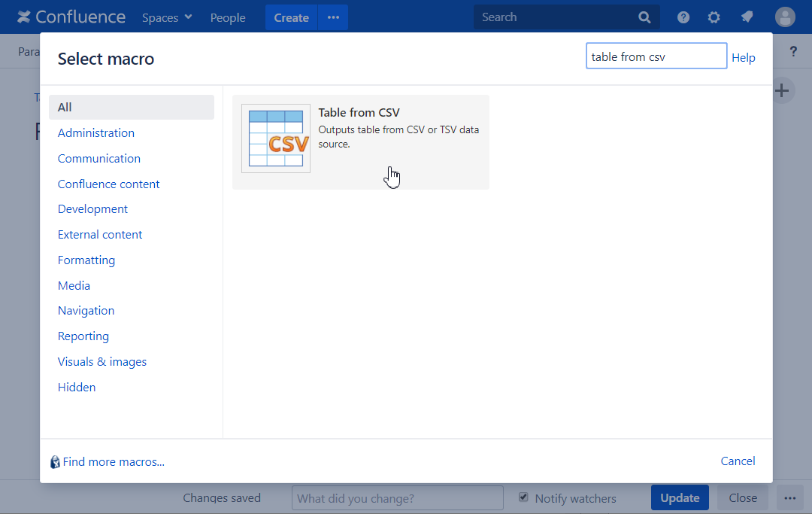Click the notifications icon in the header

point(747,17)
